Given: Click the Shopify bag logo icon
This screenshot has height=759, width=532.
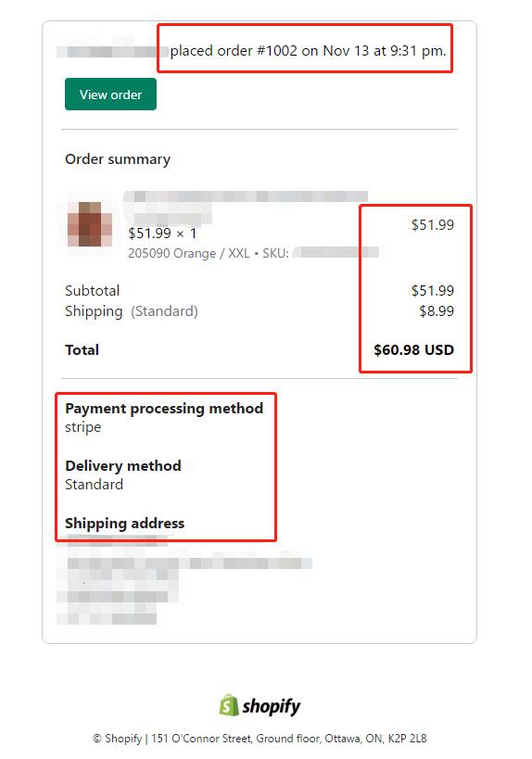Looking at the screenshot, I should [x=229, y=704].
